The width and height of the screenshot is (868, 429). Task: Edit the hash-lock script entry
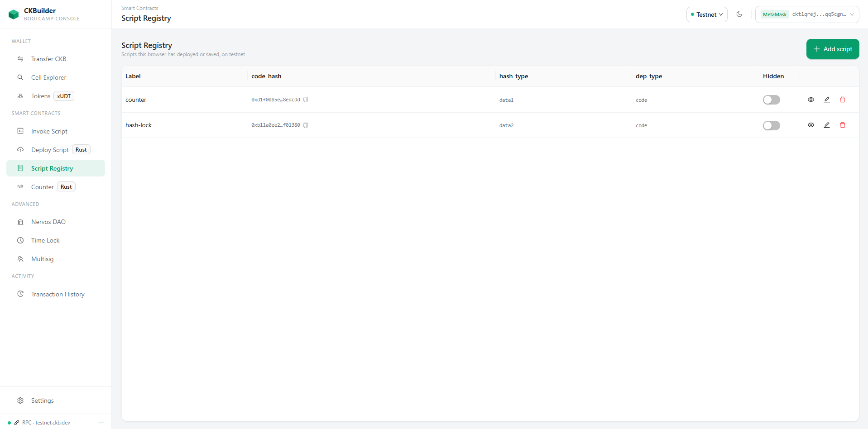(x=827, y=125)
